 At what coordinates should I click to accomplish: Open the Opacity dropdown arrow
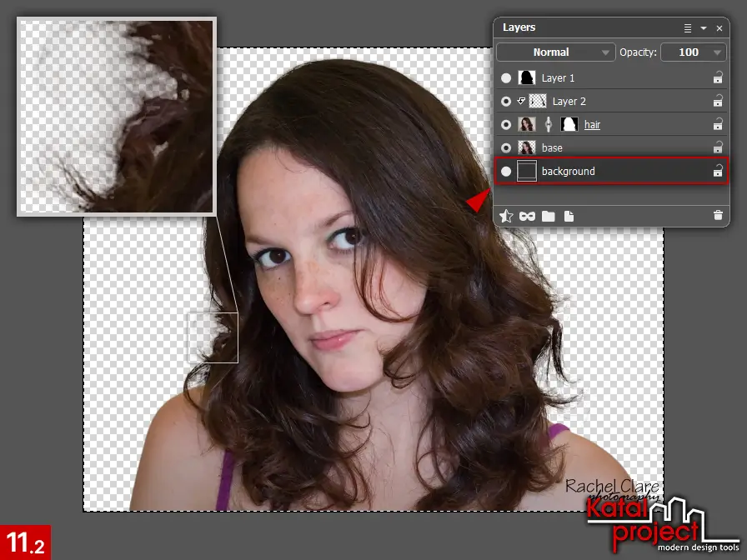point(719,52)
